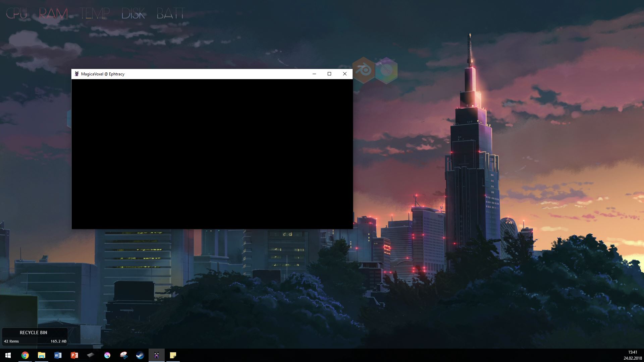Click the DISK label on the monitor widget
This screenshot has height=362, width=644.
tap(134, 13)
